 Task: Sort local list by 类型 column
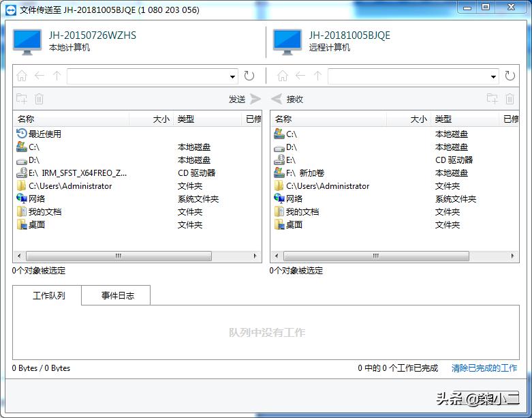[x=207, y=119]
